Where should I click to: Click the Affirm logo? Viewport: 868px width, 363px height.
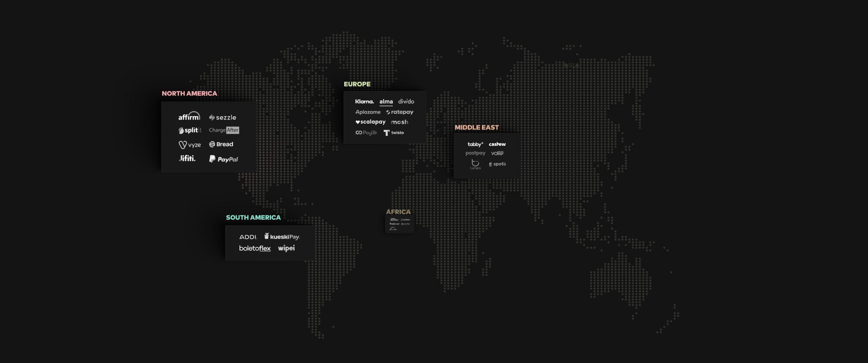pos(189,116)
